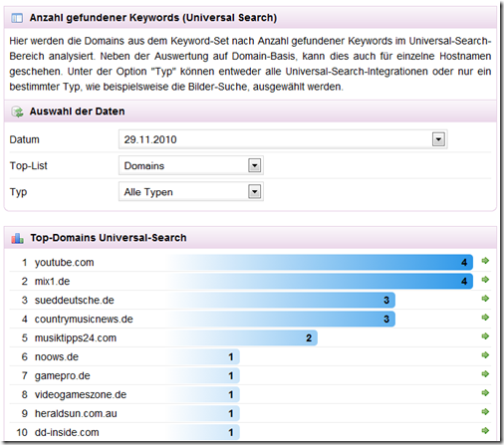Click the green arrow in the noows.de row

pos(485,355)
